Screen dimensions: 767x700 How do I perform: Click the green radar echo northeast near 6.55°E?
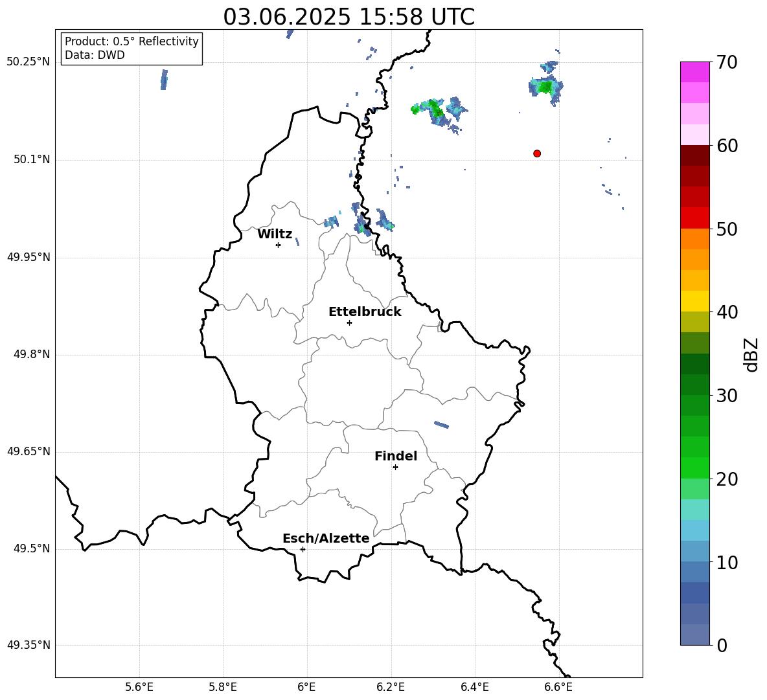(545, 87)
